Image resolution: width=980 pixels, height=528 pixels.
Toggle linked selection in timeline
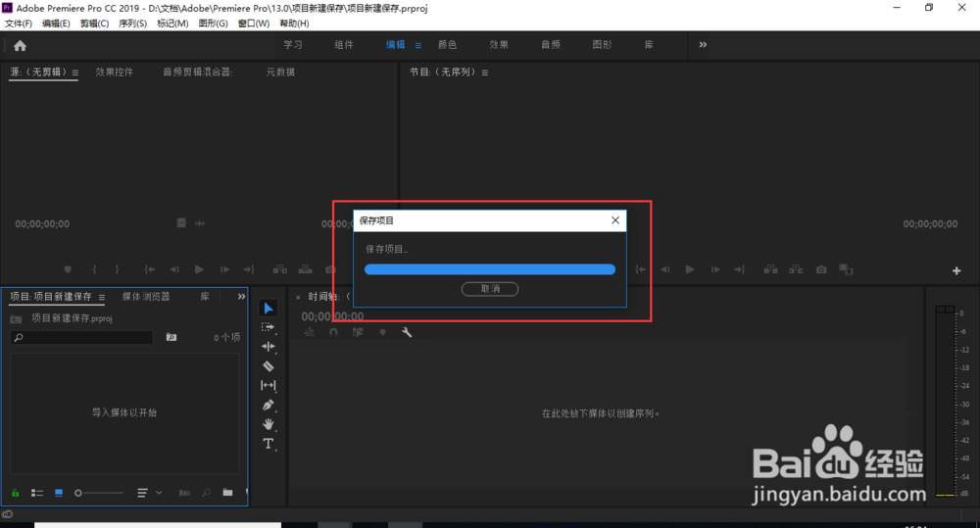pos(358,332)
